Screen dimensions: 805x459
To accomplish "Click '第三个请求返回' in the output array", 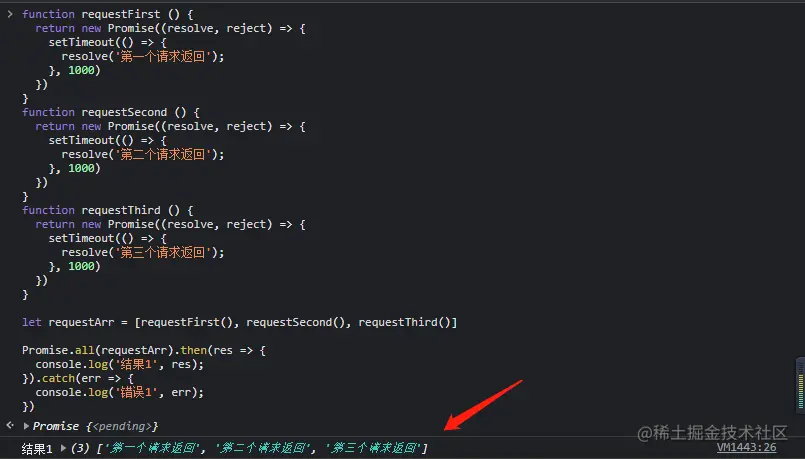I will [x=376, y=448].
